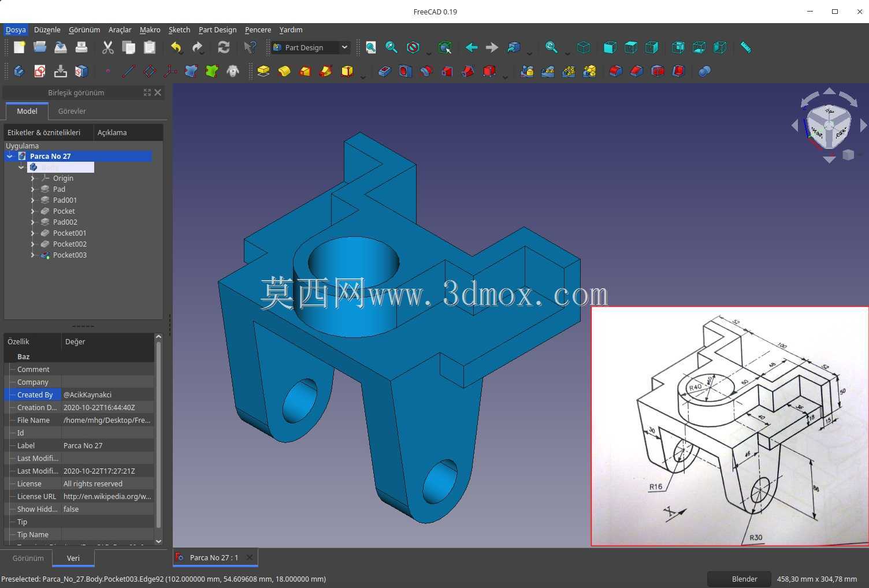Click the Refresh recompute icon
Viewport: 869px width, 588px height.
click(x=224, y=47)
